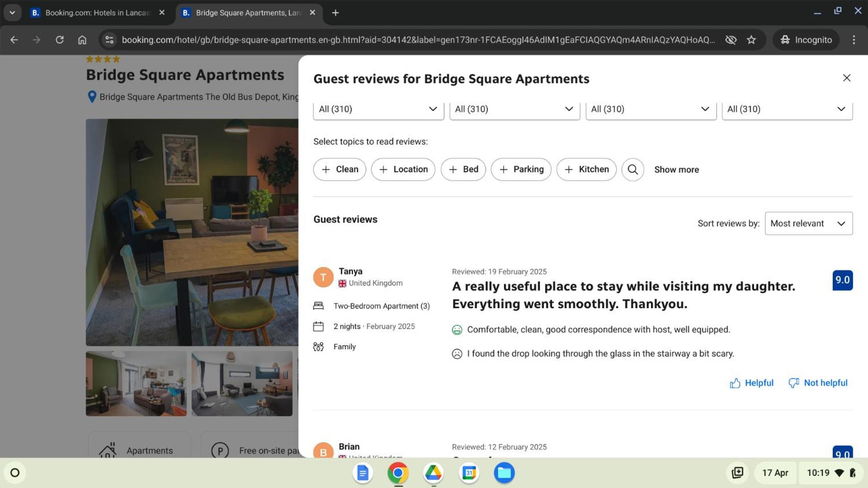
Task: Open the Files app on the shelf
Action: pyautogui.click(x=505, y=473)
